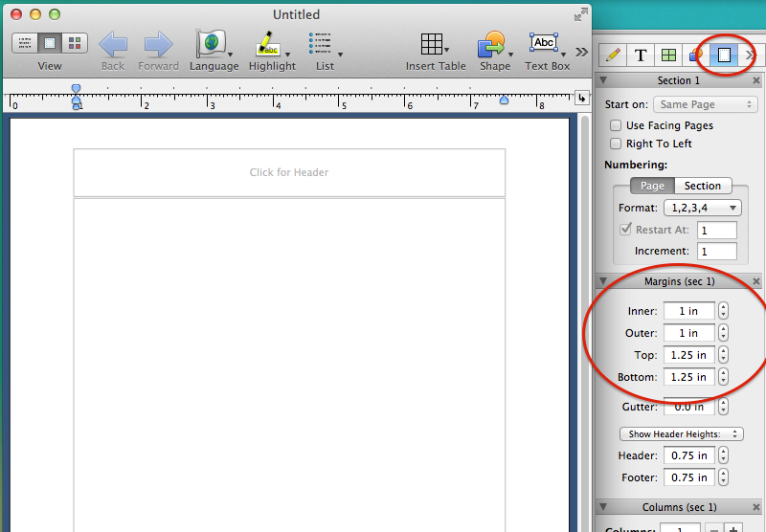766x532 pixels.
Task: Select the page layout palette group icon
Action: 724,55
